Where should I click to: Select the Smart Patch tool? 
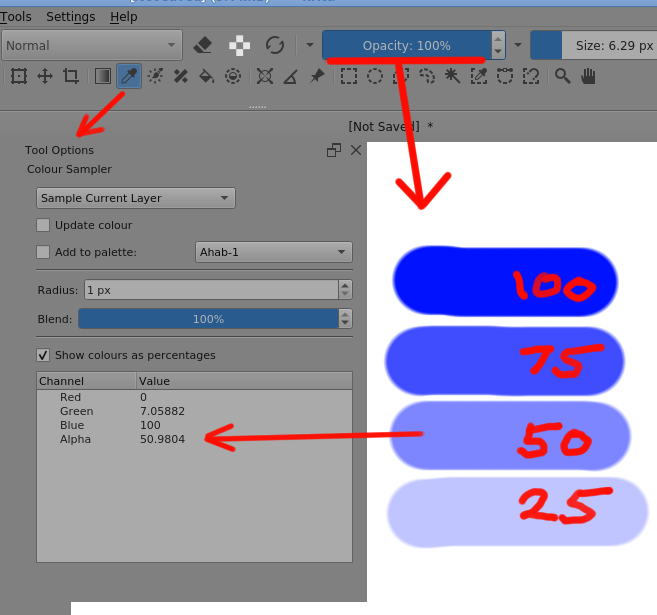click(181, 76)
